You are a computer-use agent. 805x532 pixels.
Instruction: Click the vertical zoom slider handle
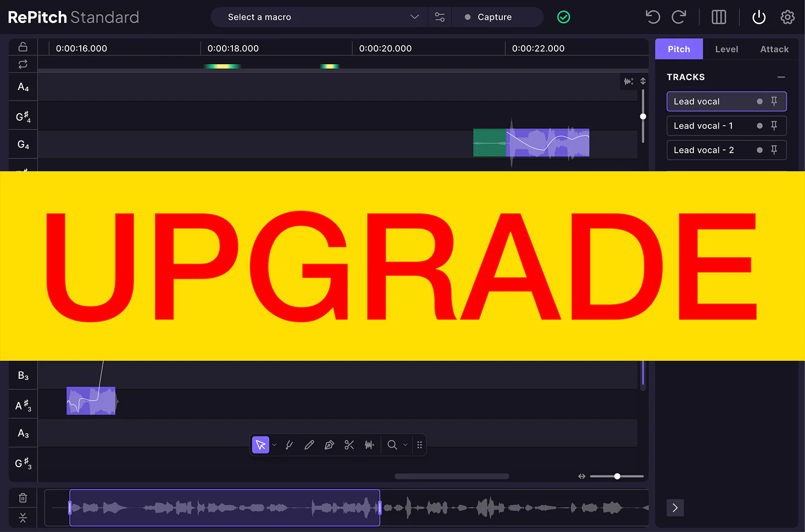coord(643,116)
